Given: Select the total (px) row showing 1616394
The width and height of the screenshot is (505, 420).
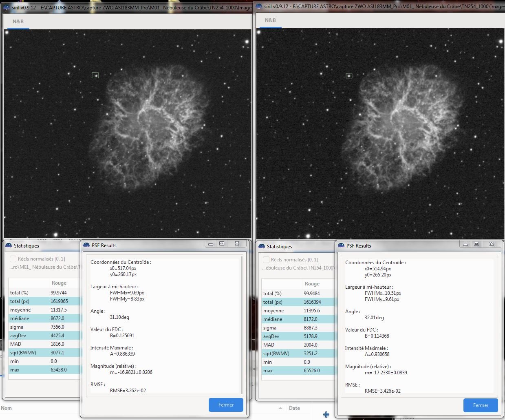Looking at the screenshot, I should (298, 302).
